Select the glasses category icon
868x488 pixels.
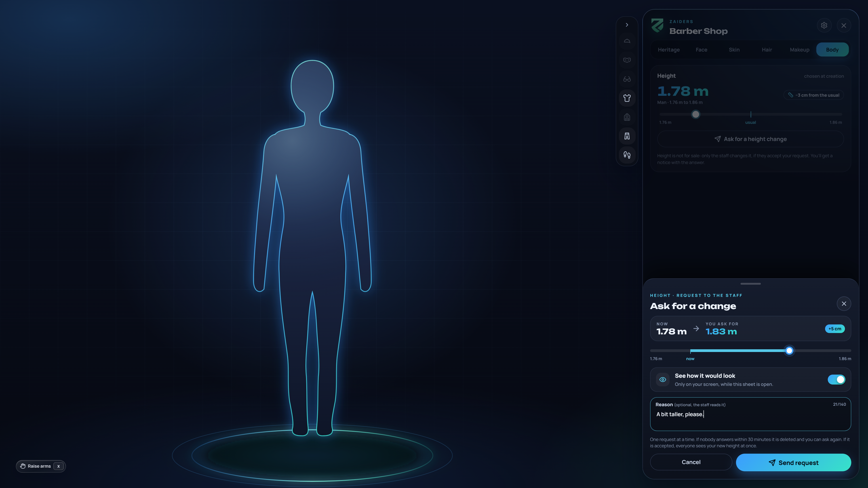pyautogui.click(x=627, y=79)
